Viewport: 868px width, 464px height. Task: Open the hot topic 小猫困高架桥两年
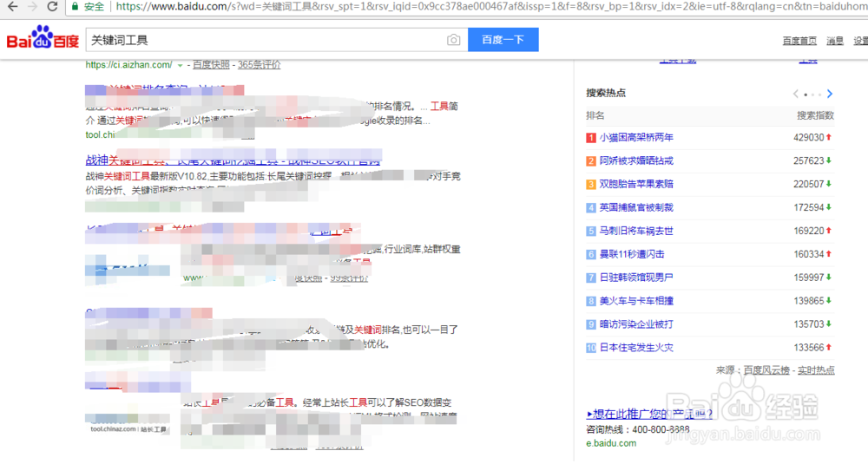tap(636, 137)
